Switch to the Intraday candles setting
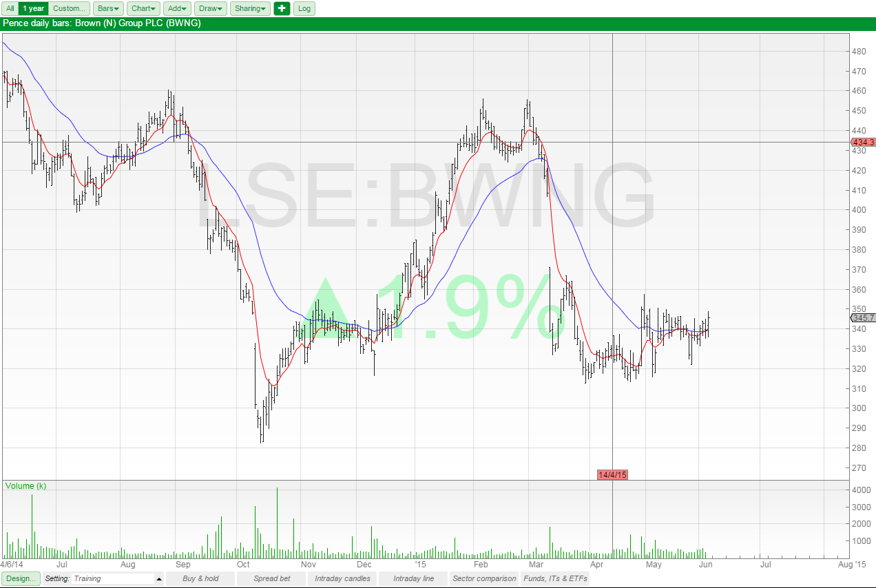The height and width of the screenshot is (588, 876). click(342, 578)
